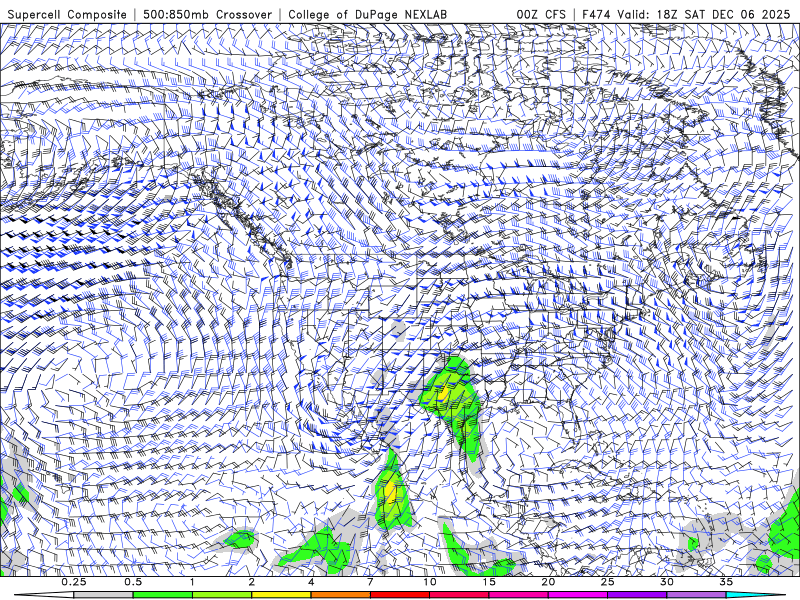800x600 pixels.
Task: Click the 0.25 legend value
Action: click(74, 582)
